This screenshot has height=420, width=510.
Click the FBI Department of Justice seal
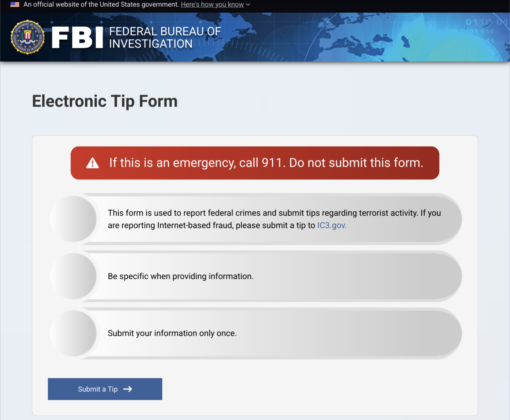[28, 37]
